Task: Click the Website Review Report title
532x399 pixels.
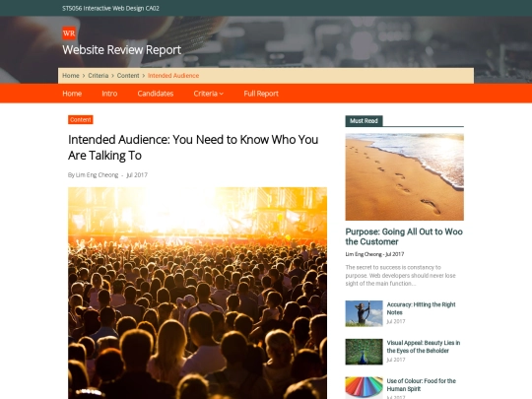Action: click(x=122, y=50)
